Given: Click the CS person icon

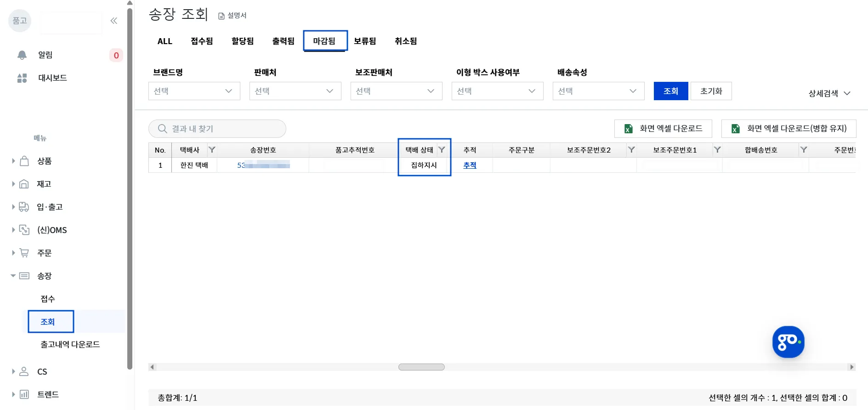Looking at the screenshot, I should point(24,371).
